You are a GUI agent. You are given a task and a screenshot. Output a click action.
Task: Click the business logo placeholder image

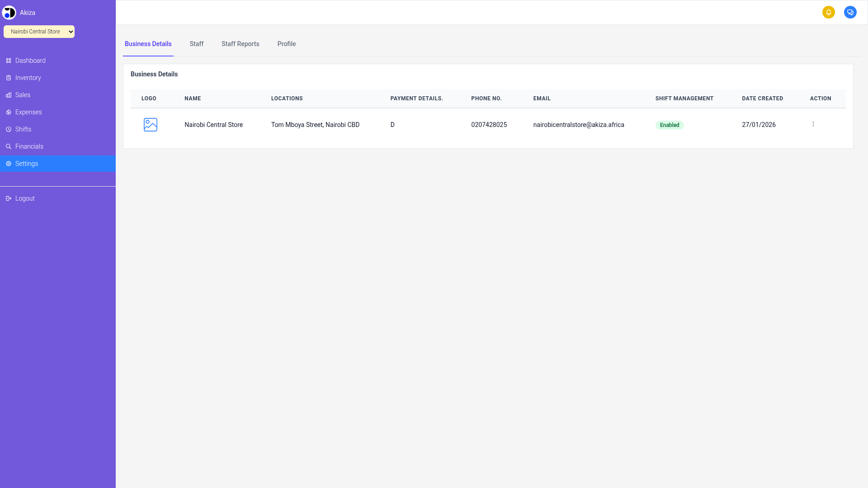click(x=150, y=125)
